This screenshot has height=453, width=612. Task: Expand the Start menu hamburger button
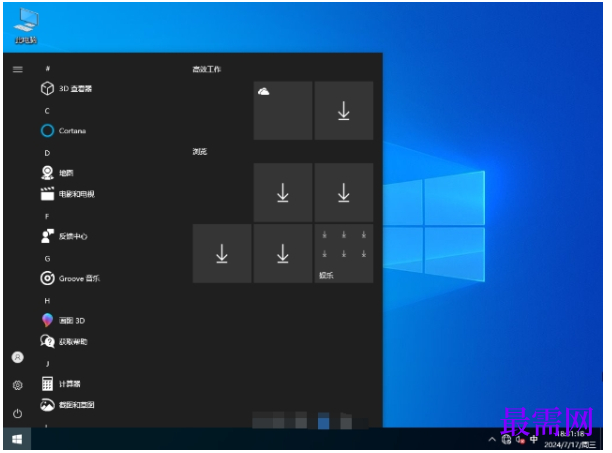[x=18, y=69]
